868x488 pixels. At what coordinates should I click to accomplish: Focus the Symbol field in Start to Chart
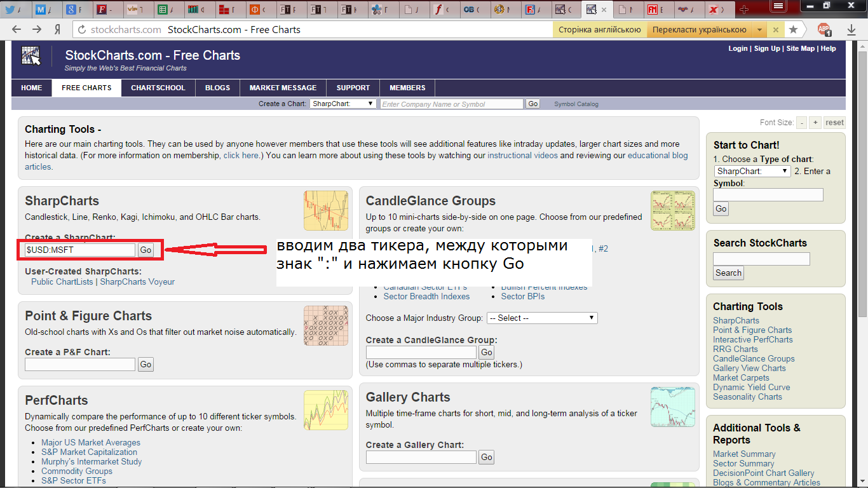768,195
